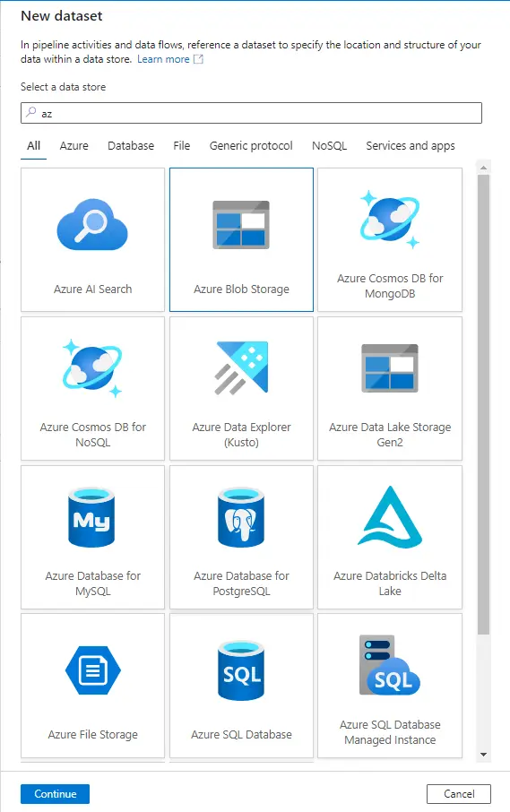Select Azure Database for PostgreSQL elephant icon
The height and width of the screenshot is (812, 510).
(x=241, y=516)
